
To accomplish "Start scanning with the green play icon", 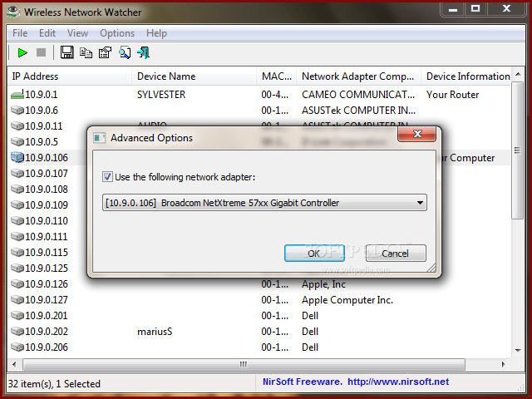I will pyautogui.click(x=22, y=53).
